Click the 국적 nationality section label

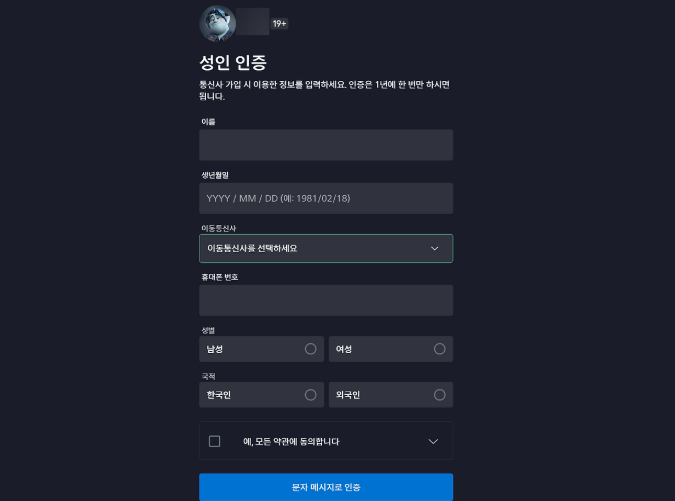208,376
